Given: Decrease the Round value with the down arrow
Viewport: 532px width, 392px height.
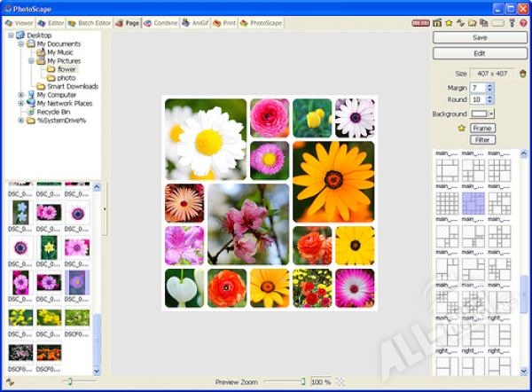Looking at the screenshot, I should tap(489, 102).
